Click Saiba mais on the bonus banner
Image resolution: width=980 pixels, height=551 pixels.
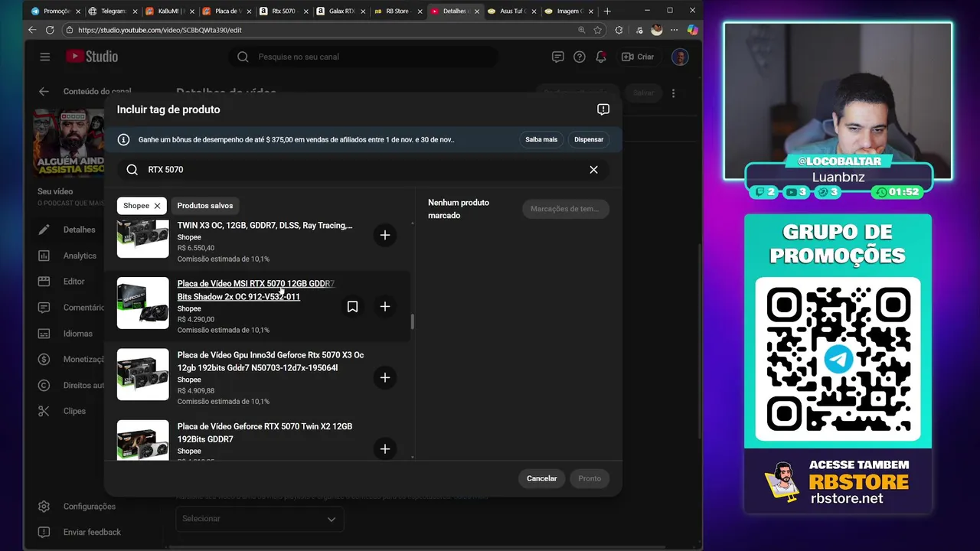[541, 139]
